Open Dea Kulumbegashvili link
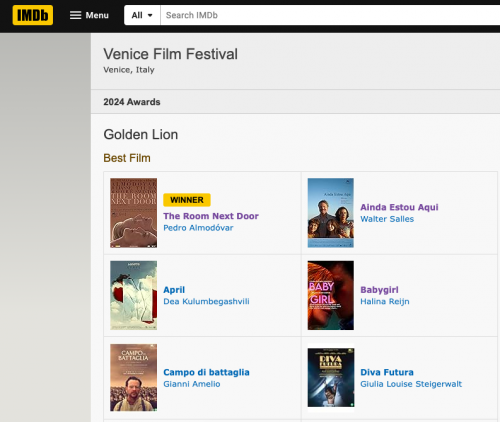Screen dimensions: 500x422 point(206,301)
